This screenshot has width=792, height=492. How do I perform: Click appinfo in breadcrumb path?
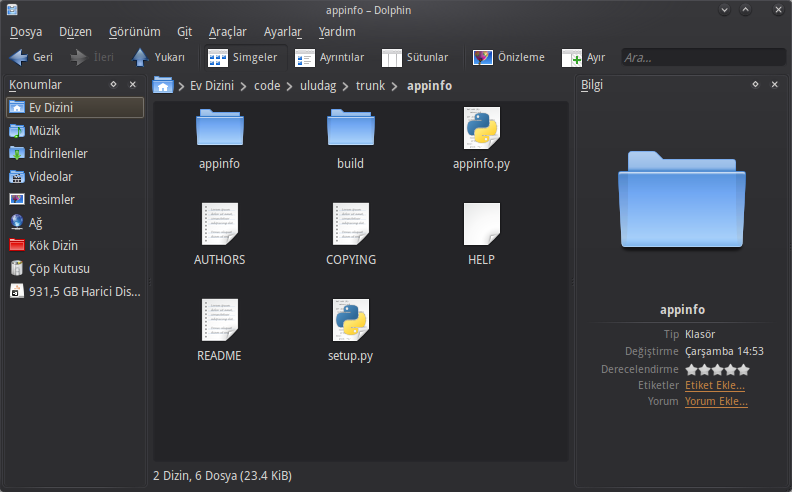click(429, 86)
